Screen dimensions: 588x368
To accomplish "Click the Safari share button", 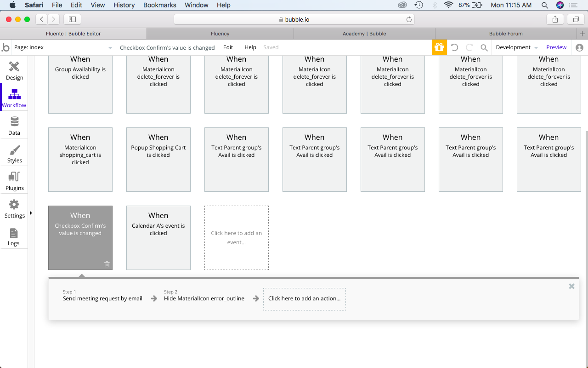I will tap(555, 19).
